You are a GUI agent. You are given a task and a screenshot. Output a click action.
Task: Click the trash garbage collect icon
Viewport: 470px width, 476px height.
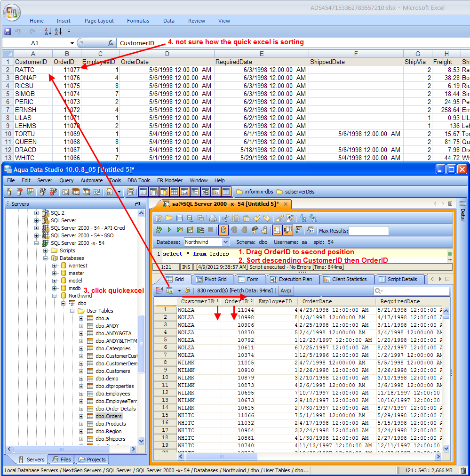[x=463, y=470]
